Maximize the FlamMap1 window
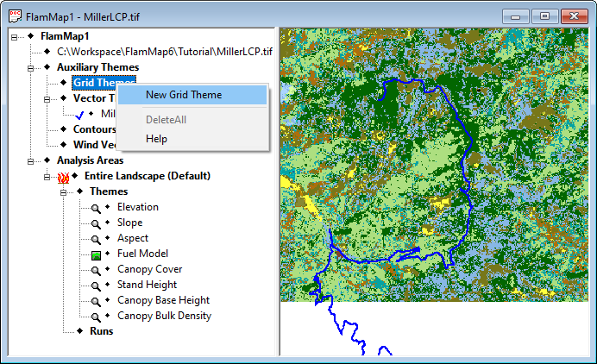Image resolution: width=597 pixels, height=364 pixels. pyautogui.click(x=545, y=16)
